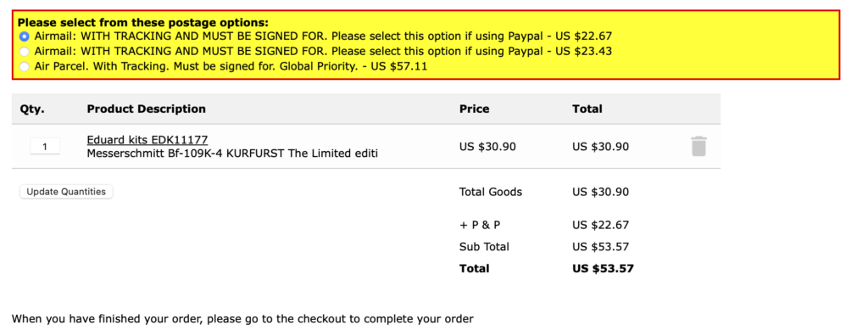The width and height of the screenshot is (868, 336).
Task: Choose the US $23.43 Airmail radio button
Action: point(24,52)
